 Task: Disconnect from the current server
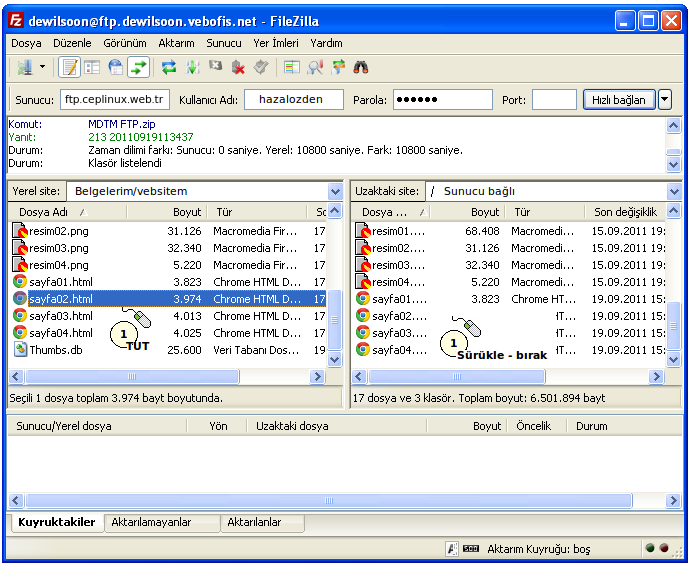coord(238,68)
